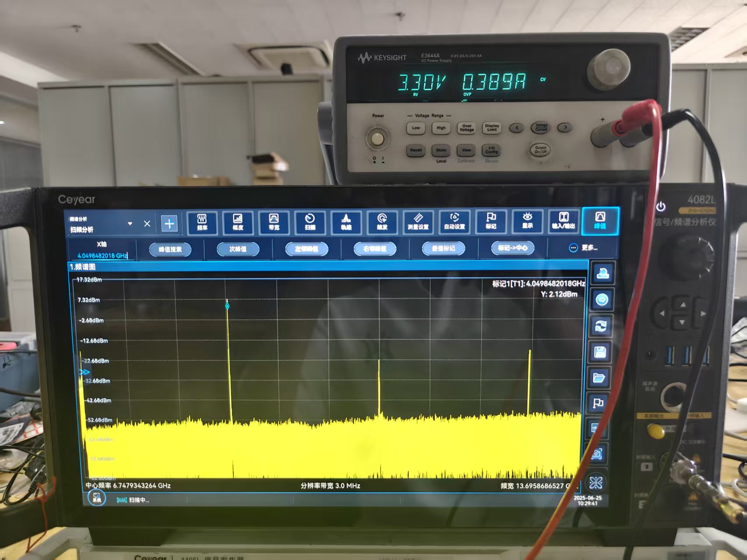Click the reference level arrow marker on Y axis

tap(84, 372)
